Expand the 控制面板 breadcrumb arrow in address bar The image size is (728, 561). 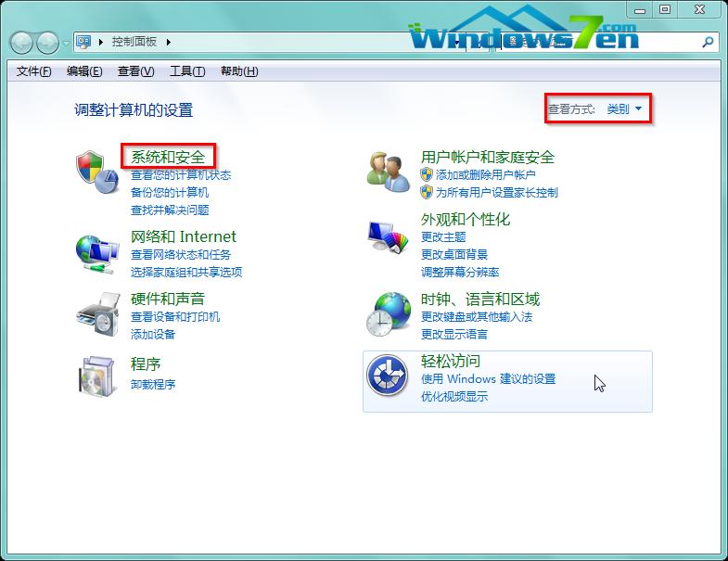[x=170, y=42]
